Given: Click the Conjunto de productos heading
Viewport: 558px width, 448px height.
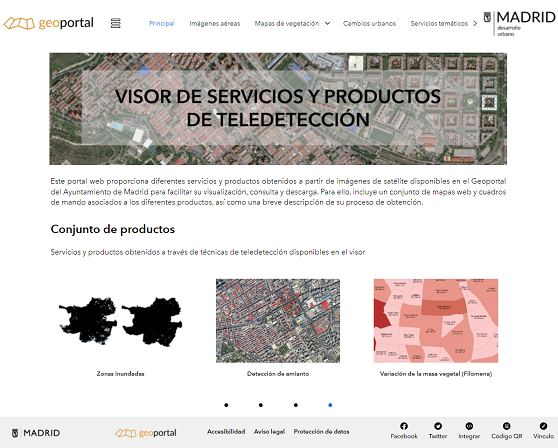Looking at the screenshot, I should tap(113, 229).
